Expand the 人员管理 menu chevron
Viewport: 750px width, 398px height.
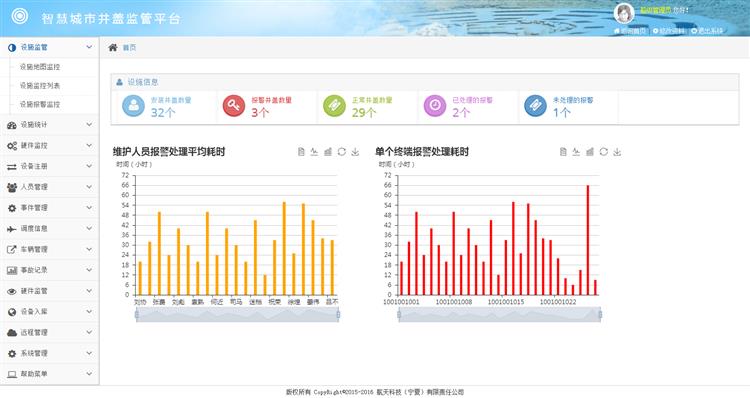pos(89,187)
